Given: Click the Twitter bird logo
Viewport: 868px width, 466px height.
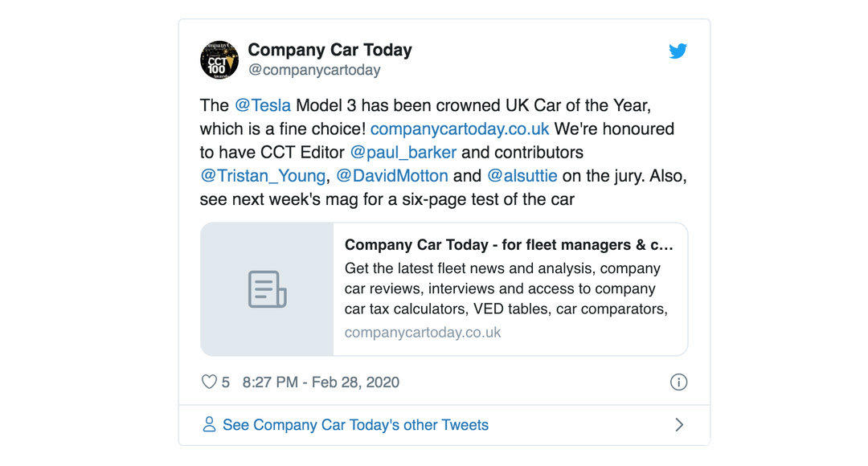Looking at the screenshot, I should pyautogui.click(x=678, y=51).
